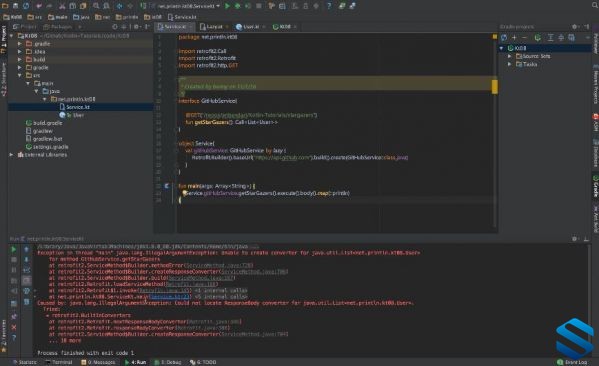
Task: Click the Synchronize icon in top toolbar
Action: coord(26,6)
